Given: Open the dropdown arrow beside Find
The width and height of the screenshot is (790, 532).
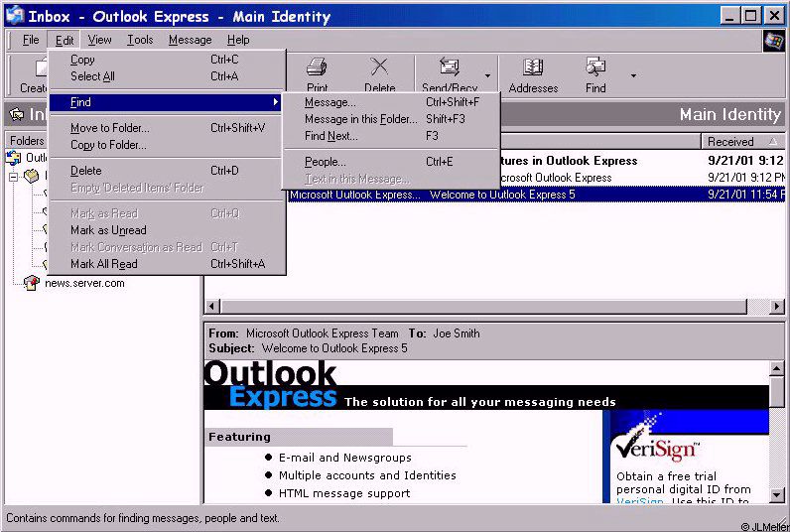Looking at the screenshot, I should click(x=633, y=76).
